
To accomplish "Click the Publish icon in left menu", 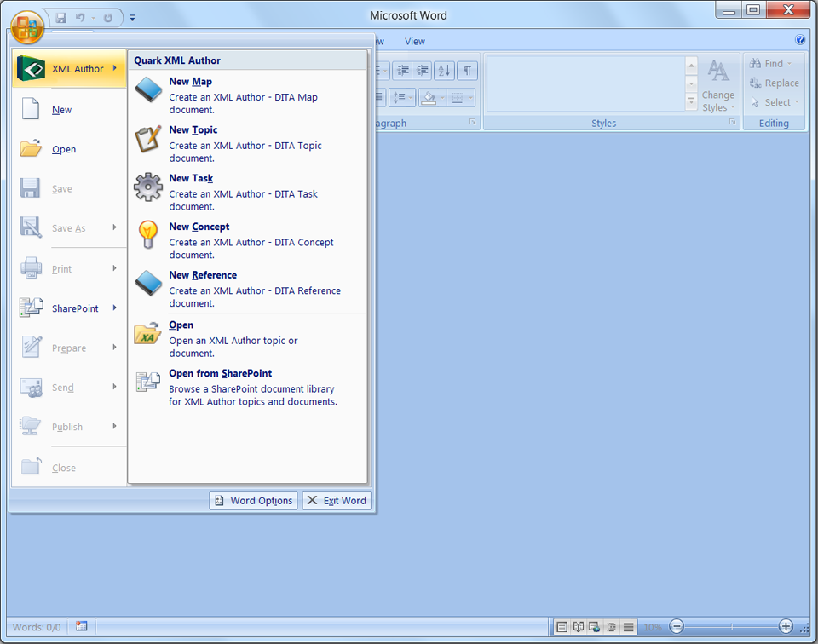I will 31,426.
